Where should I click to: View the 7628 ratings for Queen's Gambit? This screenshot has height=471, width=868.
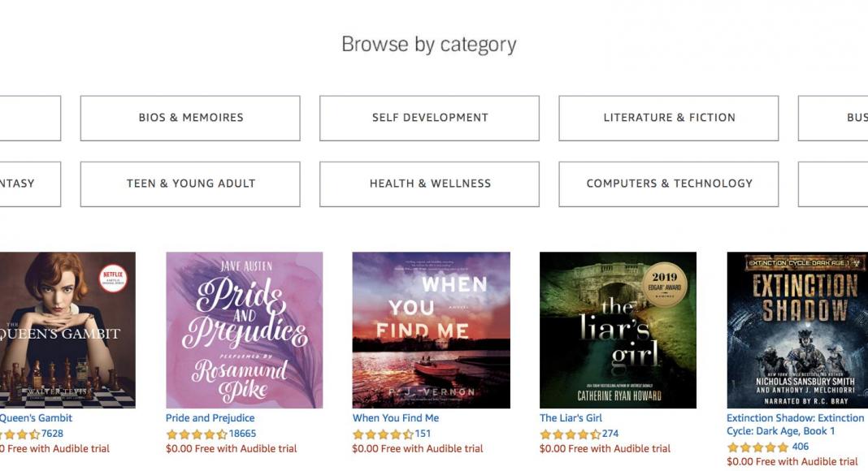point(52,434)
